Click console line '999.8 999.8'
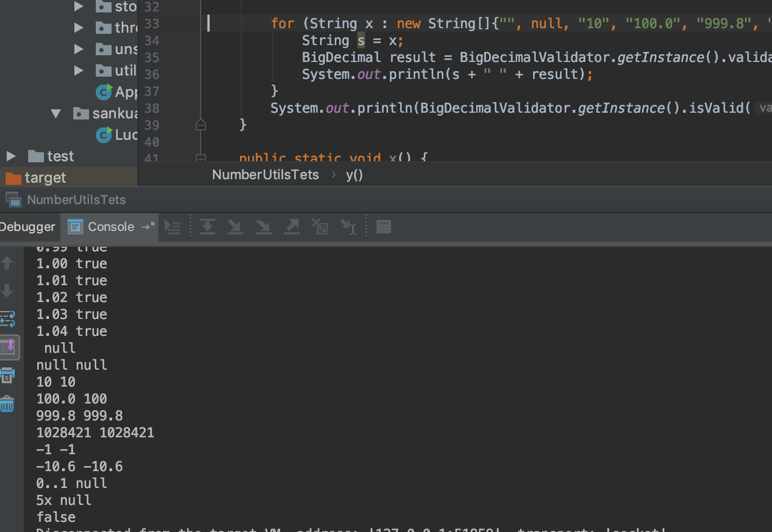This screenshot has height=532, width=772. click(79, 416)
